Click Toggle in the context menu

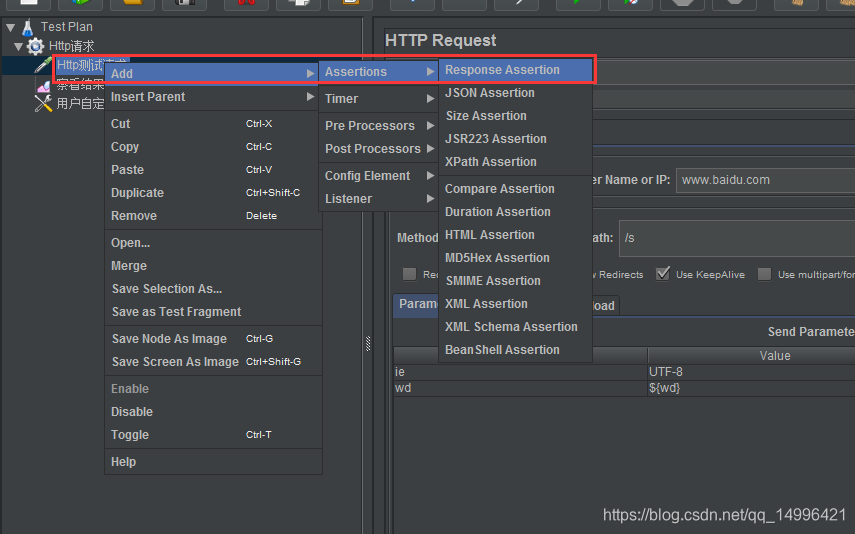pos(212,435)
